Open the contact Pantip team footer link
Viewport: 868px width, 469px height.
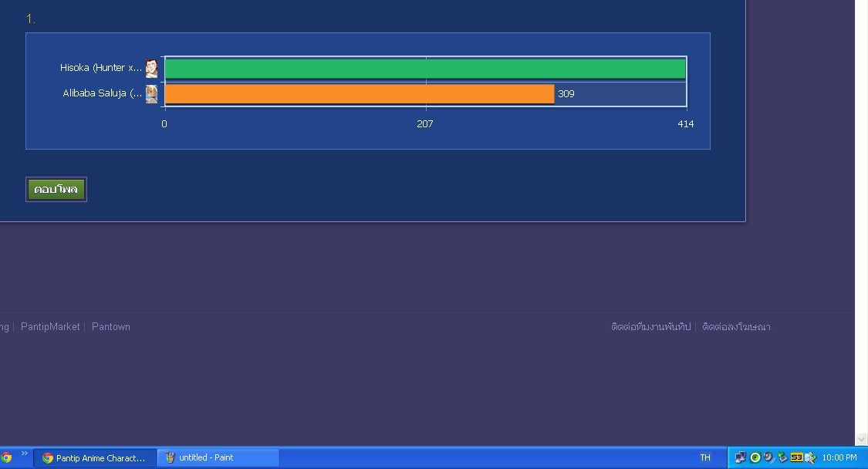point(650,327)
